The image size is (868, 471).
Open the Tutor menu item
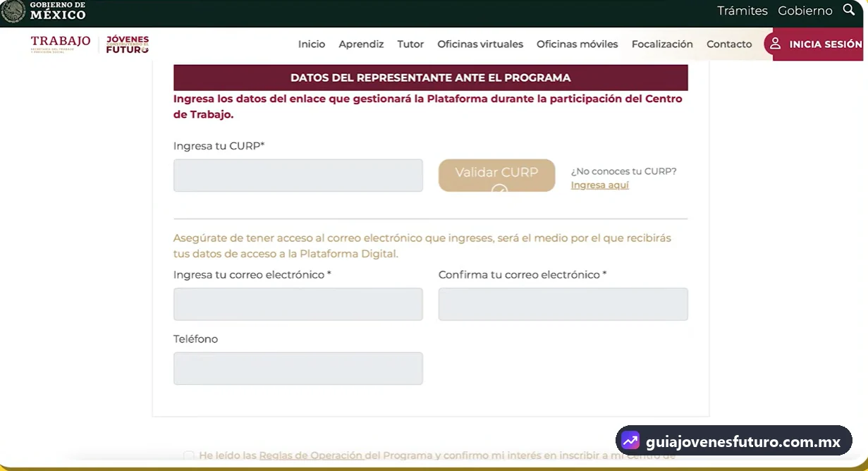click(410, 44)
